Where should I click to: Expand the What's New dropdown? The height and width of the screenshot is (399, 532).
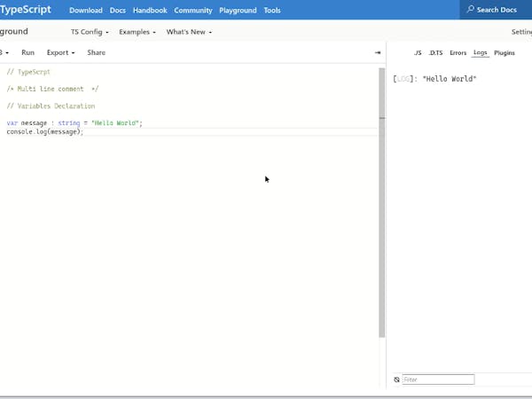[x=189, y=32]
